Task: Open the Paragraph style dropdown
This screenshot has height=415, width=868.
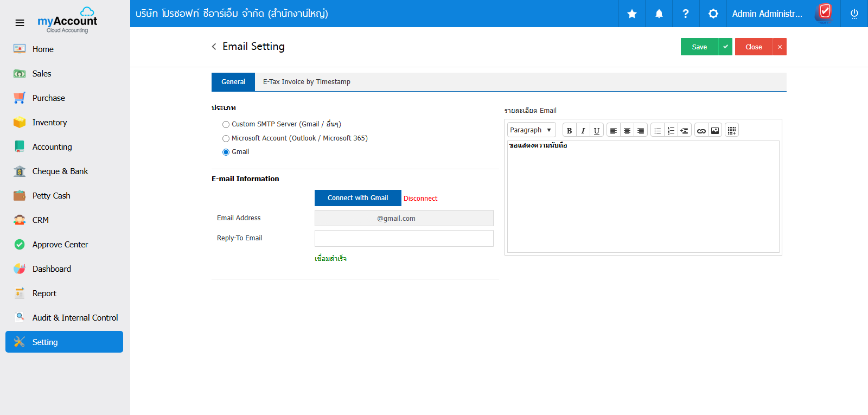Action: coord(531,130)
